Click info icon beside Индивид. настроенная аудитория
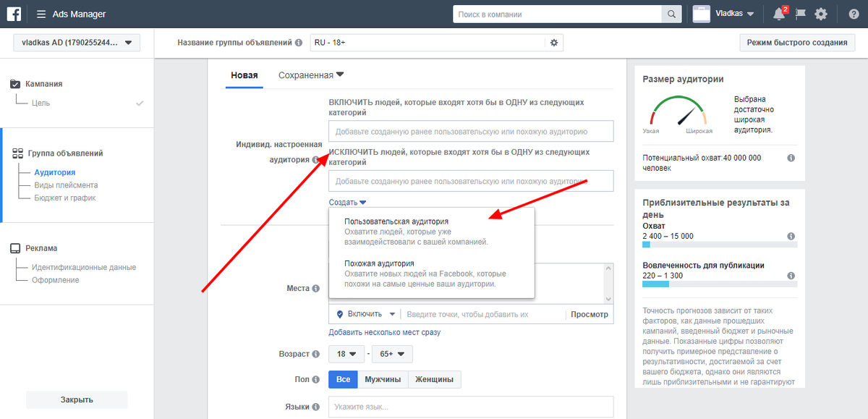868x419 pixels. tap(315, 160)
